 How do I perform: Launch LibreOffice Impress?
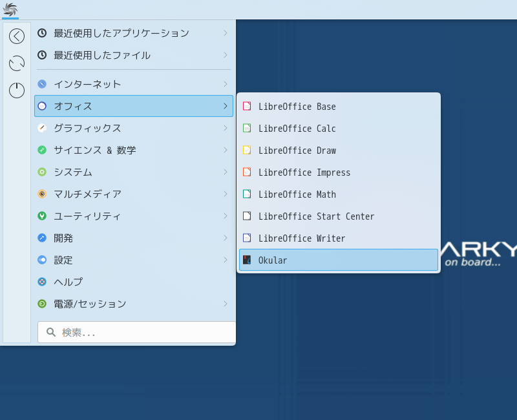click(339, 172)
